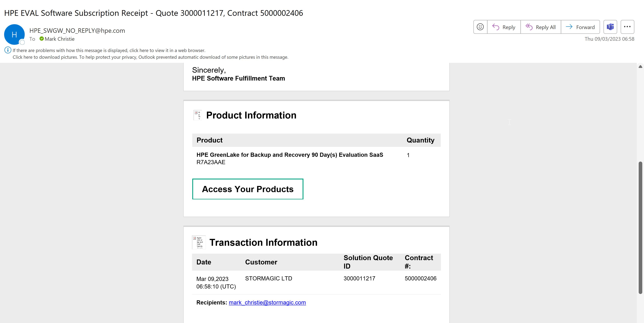
Task: Click the emoji reaction smiley icon
Action: [x=480, y=27]
